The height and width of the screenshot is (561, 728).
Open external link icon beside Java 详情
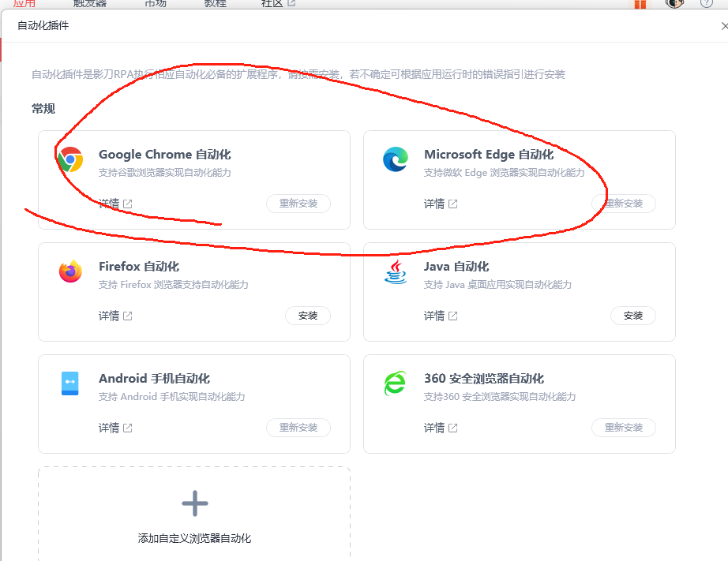tap(453, 316)
